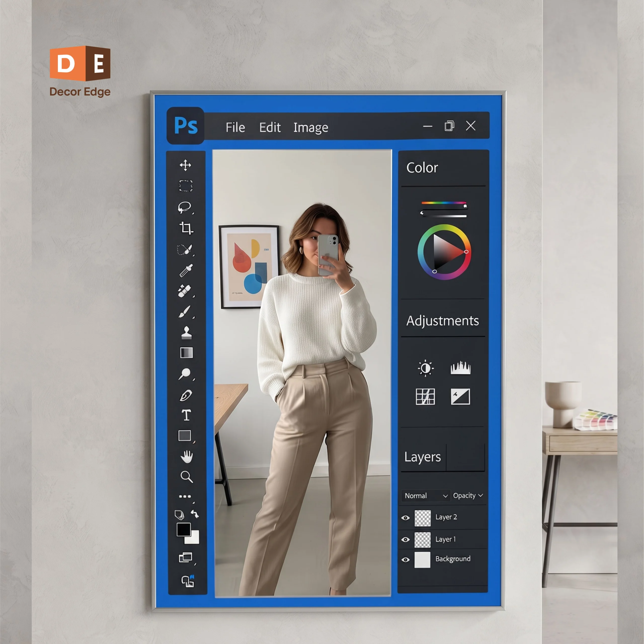644x644 pixels.
Task: Open the Edit menu
Action: (270, 127)
